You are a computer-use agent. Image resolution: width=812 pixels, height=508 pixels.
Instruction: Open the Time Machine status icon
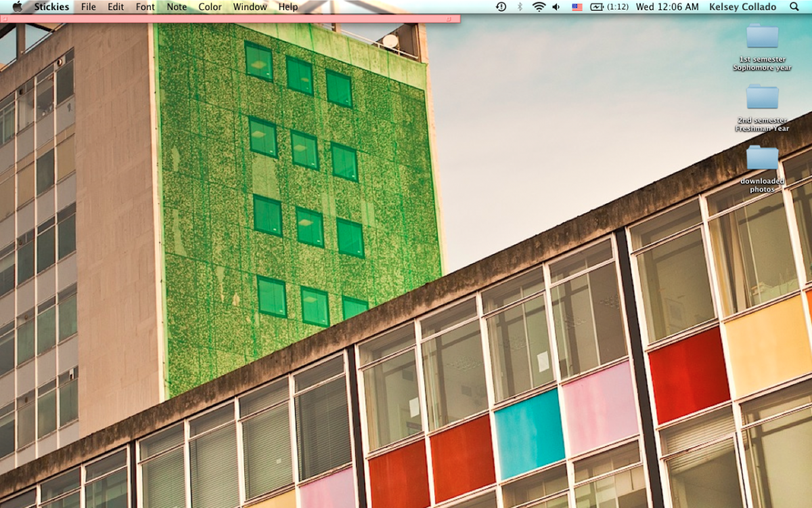501,7
